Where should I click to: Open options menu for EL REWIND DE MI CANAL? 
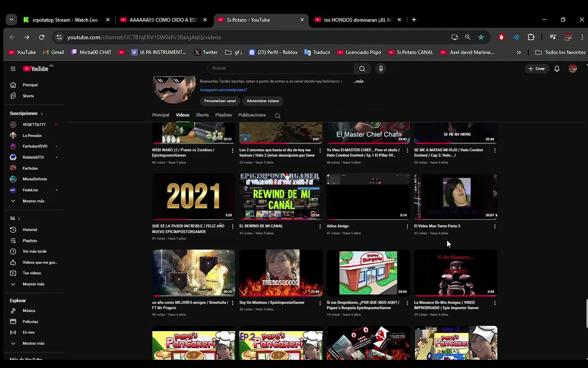[320, 226]
